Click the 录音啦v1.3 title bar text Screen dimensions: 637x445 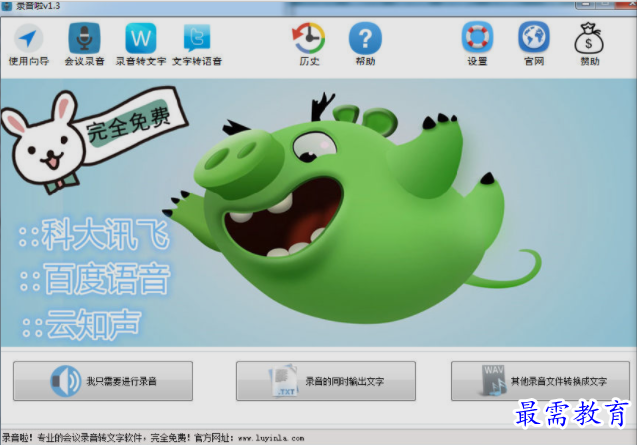coord(38,6)
